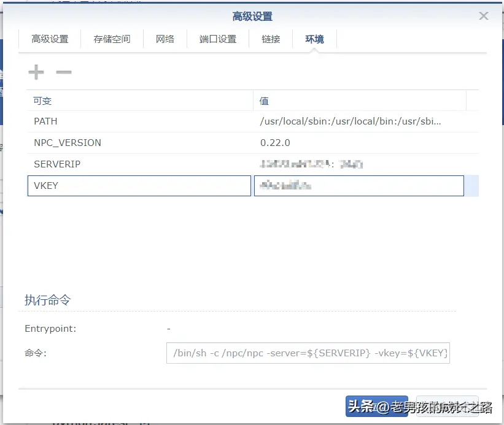This screenshot has height=425, width=504.
Task: Add a new environment variable with plus icon
Action: [36, 72]
